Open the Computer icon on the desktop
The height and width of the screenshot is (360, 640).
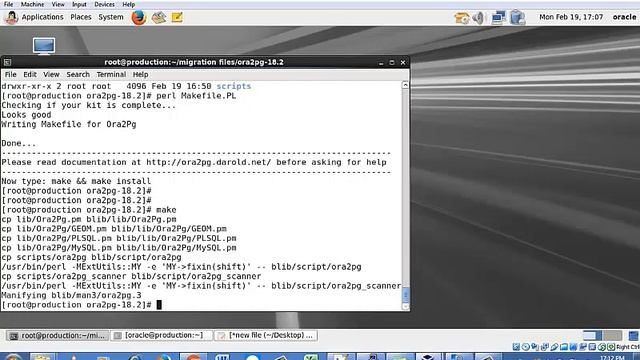44,46
